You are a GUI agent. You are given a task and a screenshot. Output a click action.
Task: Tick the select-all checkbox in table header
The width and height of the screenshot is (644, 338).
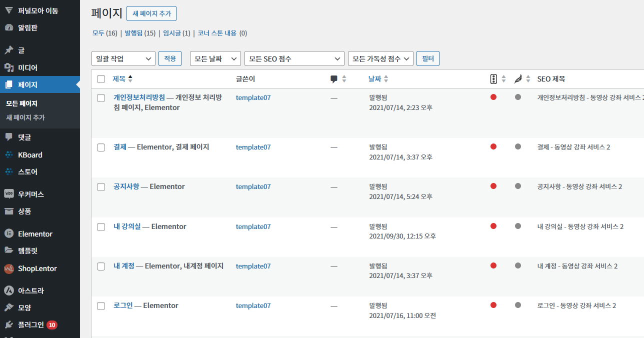coord(101,79)
